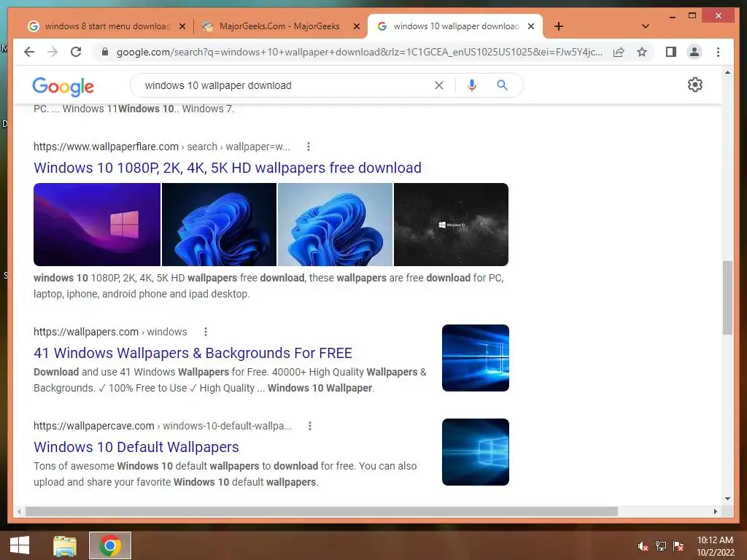The height and width of the screenshot is (560, 747).
Task: Clear the Google search box
Action: [x=438, y=85]
